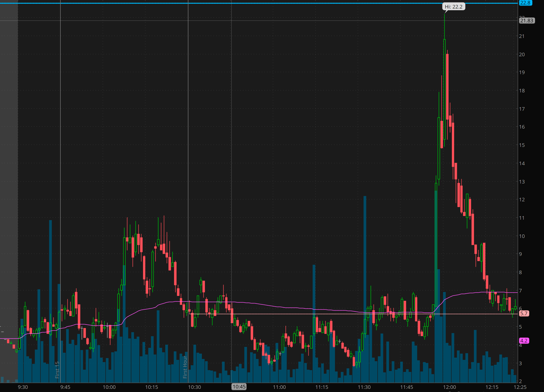Viewport: 544px width, 392px height.
Task: Click the 11:30 time axis label
Action: 364,387
